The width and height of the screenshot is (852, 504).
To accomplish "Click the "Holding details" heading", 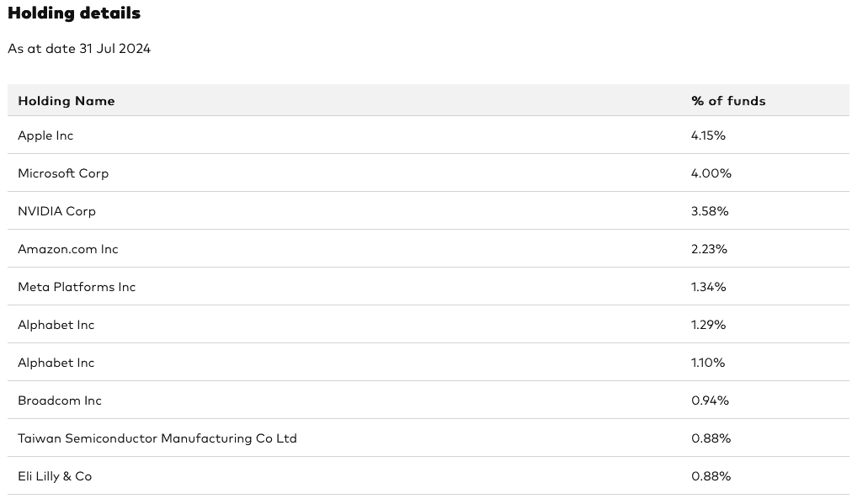I will point(74,13).
